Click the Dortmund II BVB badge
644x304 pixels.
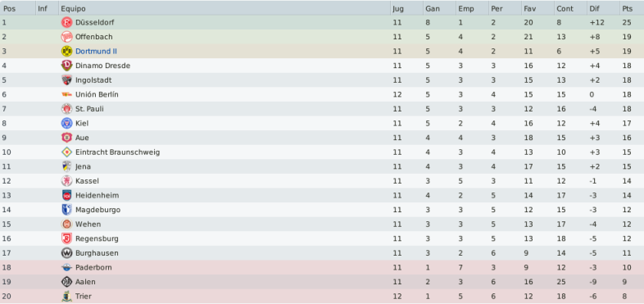click(x=66, y=52)
